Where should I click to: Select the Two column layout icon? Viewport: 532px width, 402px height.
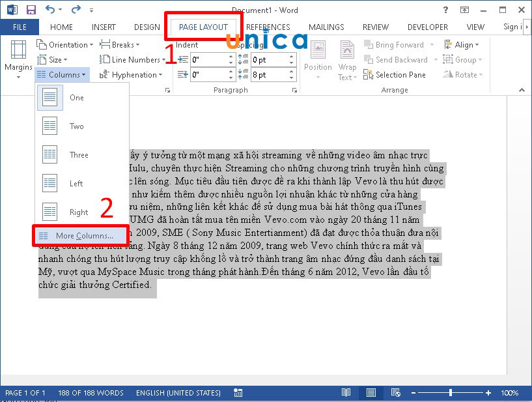(50, 126)
